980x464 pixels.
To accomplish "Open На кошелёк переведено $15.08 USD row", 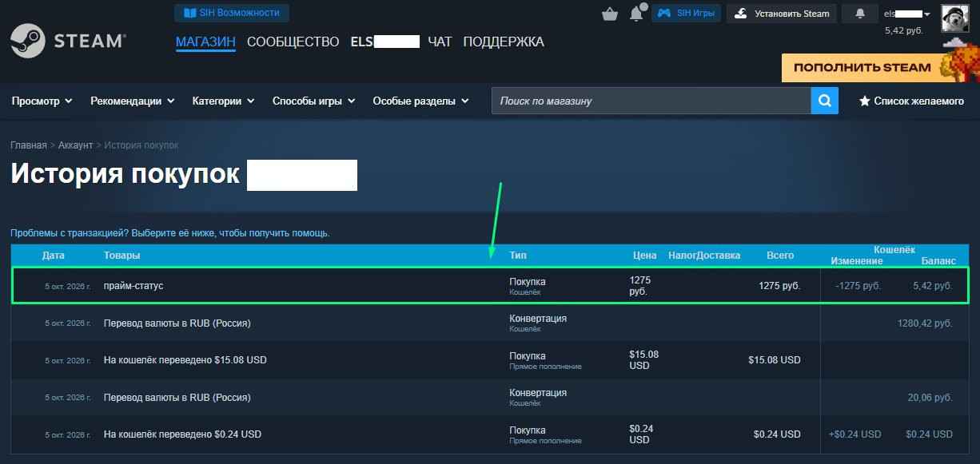I will (490, 360).
